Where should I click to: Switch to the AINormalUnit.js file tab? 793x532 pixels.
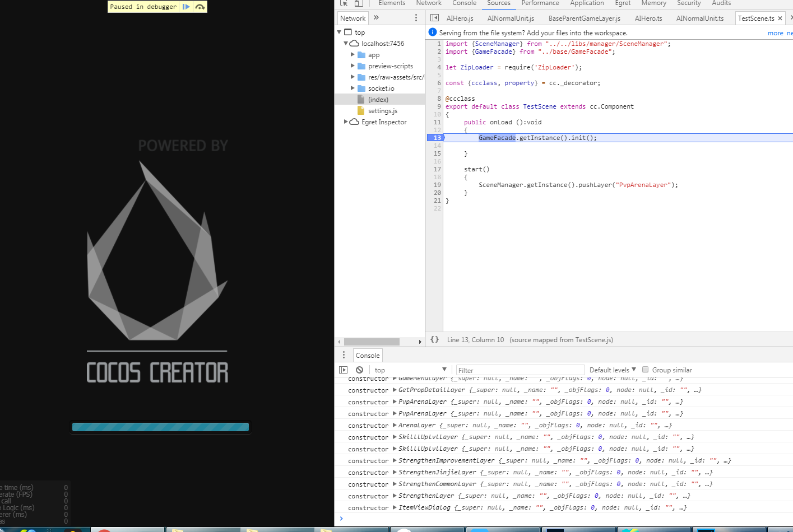(x=511, y=18)
